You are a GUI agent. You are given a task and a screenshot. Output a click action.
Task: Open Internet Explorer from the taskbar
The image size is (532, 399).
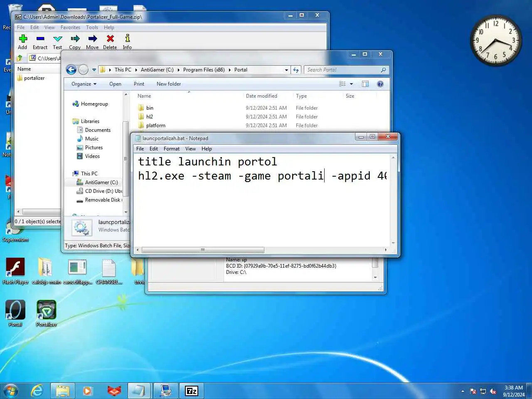[37, 391]
